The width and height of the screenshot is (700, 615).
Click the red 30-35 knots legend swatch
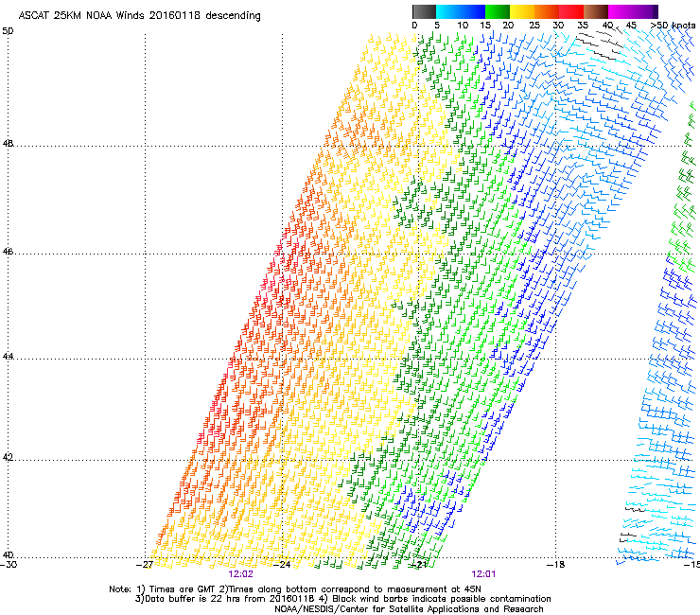(571, 11)
